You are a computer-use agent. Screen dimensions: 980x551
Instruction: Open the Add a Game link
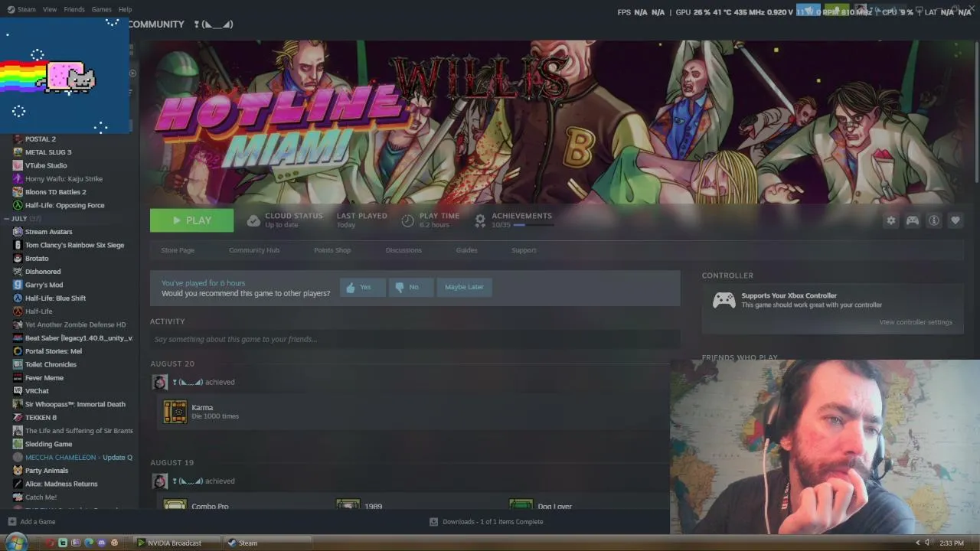[x=38, y=522]
